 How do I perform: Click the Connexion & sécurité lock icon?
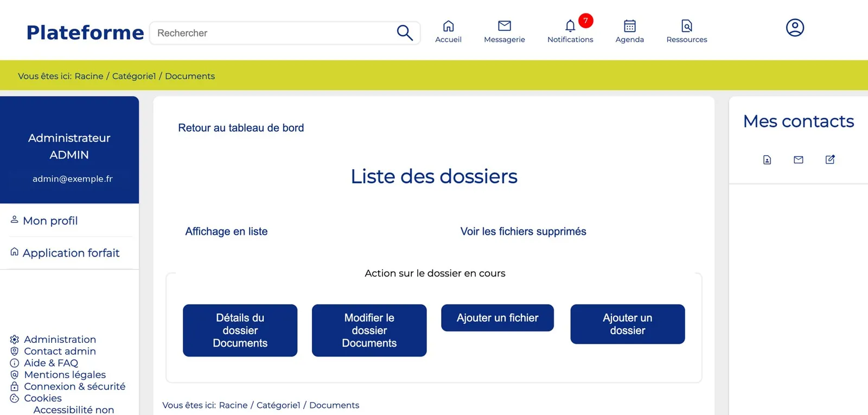(x=15, y=386)
